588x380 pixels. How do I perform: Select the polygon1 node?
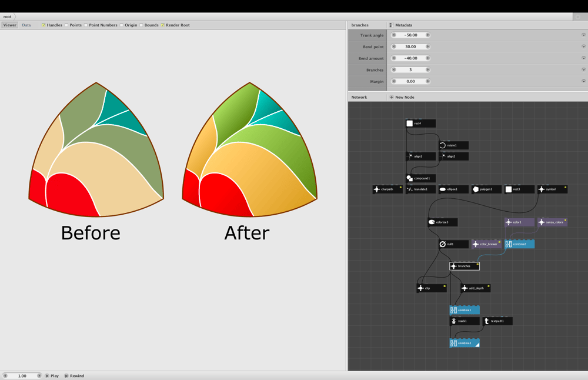coord(486,189)
